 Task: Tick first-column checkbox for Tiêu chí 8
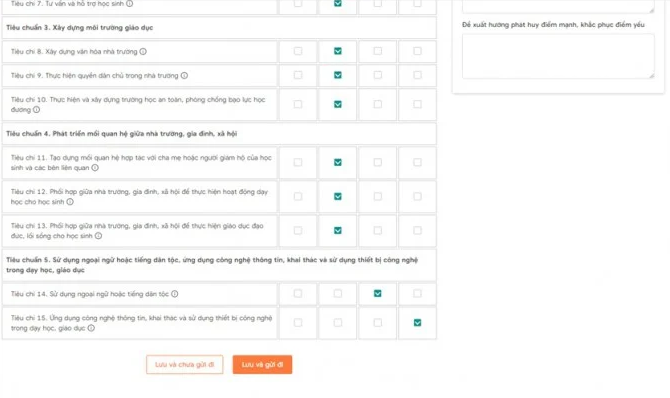pyautogui.click(x=298, y=51)
